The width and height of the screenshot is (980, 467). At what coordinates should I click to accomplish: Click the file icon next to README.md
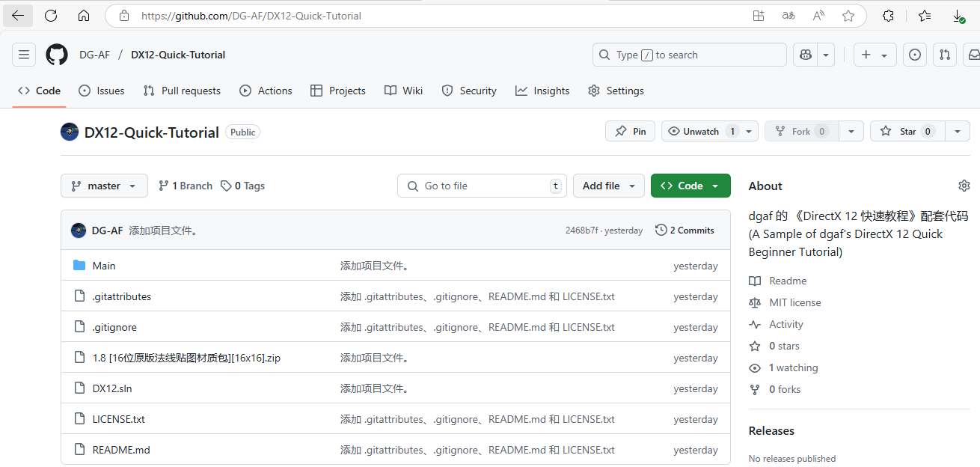(x=79, y=450)
